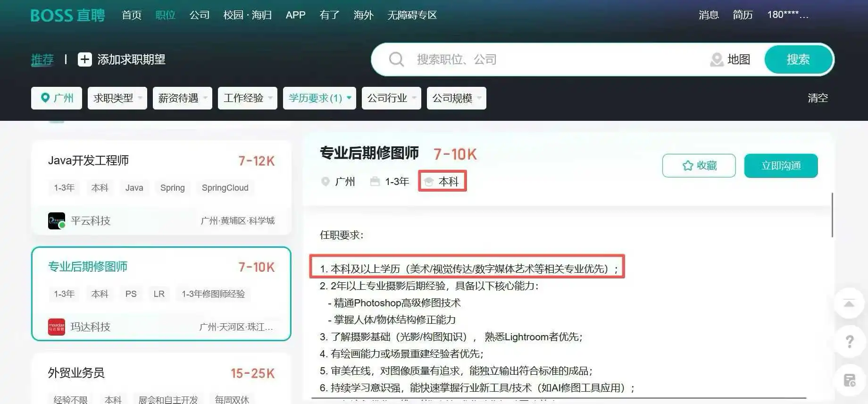Click the 玛达科技 company logo

[57, 327]
